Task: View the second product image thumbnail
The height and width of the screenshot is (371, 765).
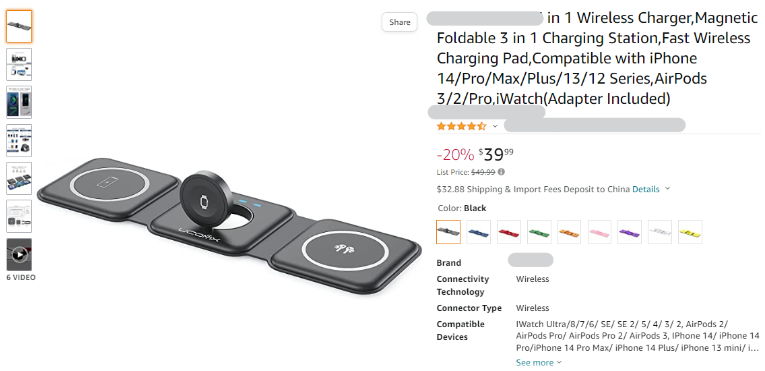Action: pos(19,64)
